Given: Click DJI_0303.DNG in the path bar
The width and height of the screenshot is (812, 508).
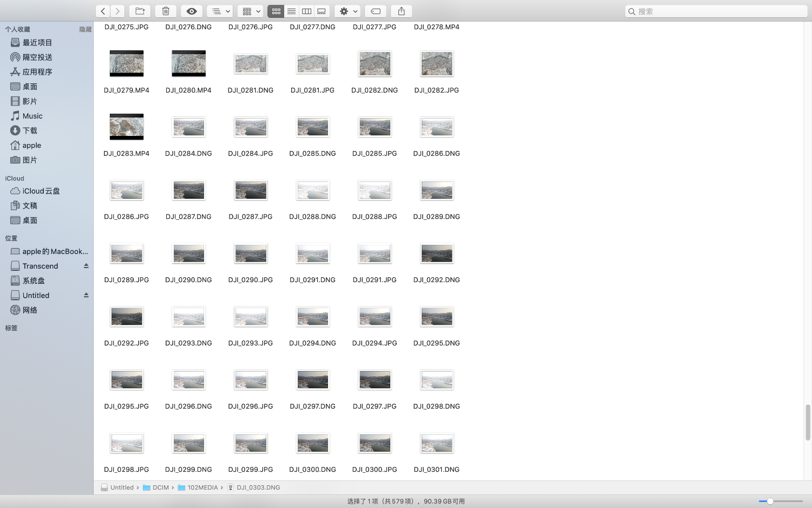Looking at the screenshot, I should coord(258,487).
